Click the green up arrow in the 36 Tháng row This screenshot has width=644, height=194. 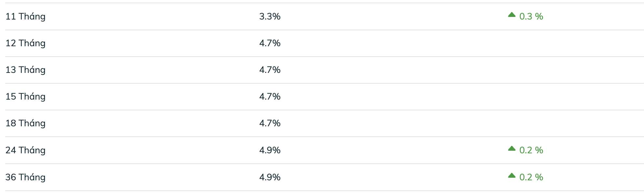click(511, 175)
